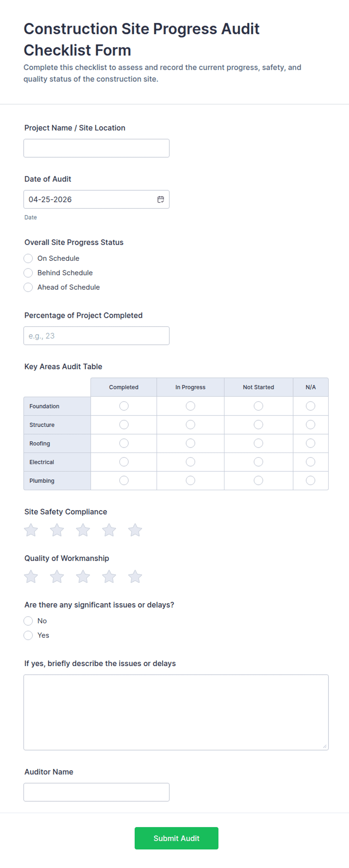This screenshot has width=349, height=868.
Task: Set Roofing to In Progress
Action: click(190, 443)
